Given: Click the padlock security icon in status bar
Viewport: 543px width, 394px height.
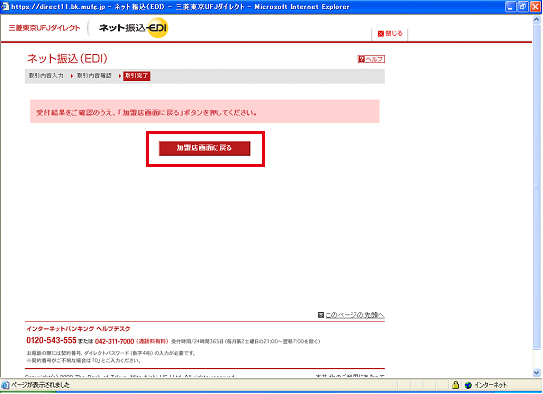Looking at the screenshot, I should click(456, 385).
